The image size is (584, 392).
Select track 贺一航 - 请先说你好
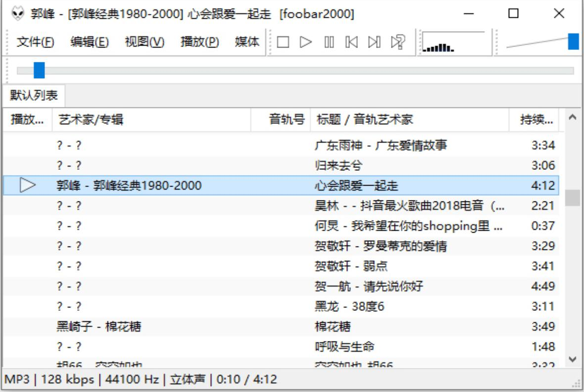(281, 286)
